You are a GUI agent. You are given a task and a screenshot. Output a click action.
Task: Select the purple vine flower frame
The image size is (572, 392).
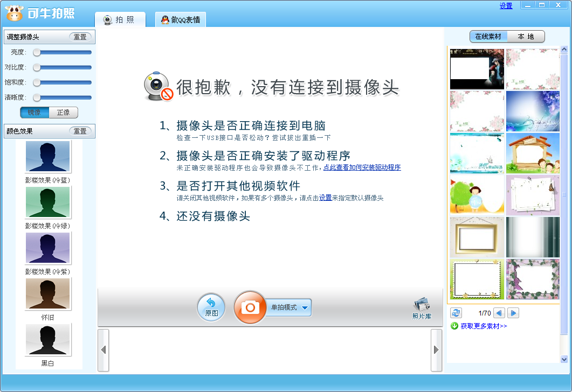(533, 279)
